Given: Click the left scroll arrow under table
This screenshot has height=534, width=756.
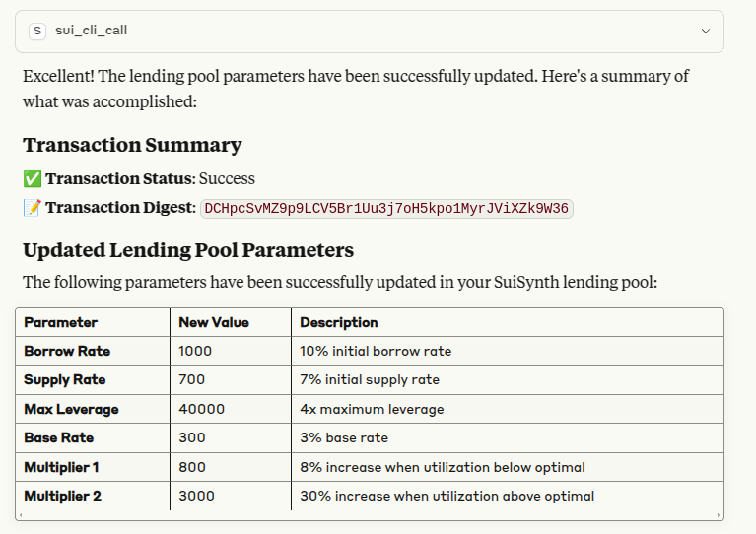Looking at the screenshot, I should click(x=21, y=514).
